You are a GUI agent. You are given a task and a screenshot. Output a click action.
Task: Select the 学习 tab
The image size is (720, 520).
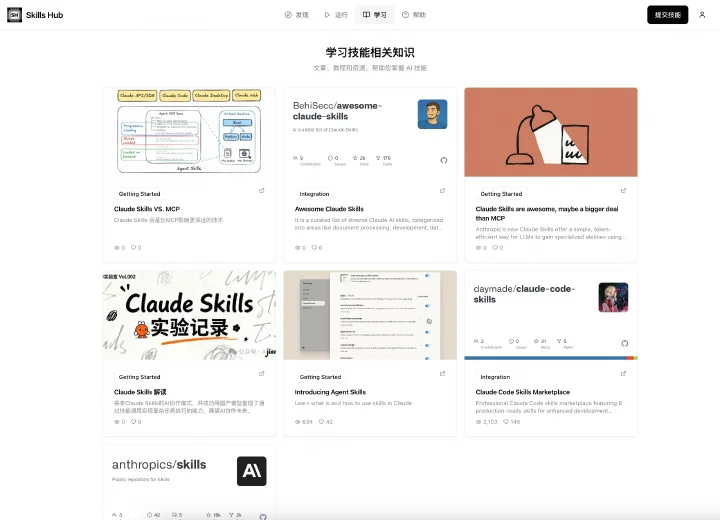(375, 15)
